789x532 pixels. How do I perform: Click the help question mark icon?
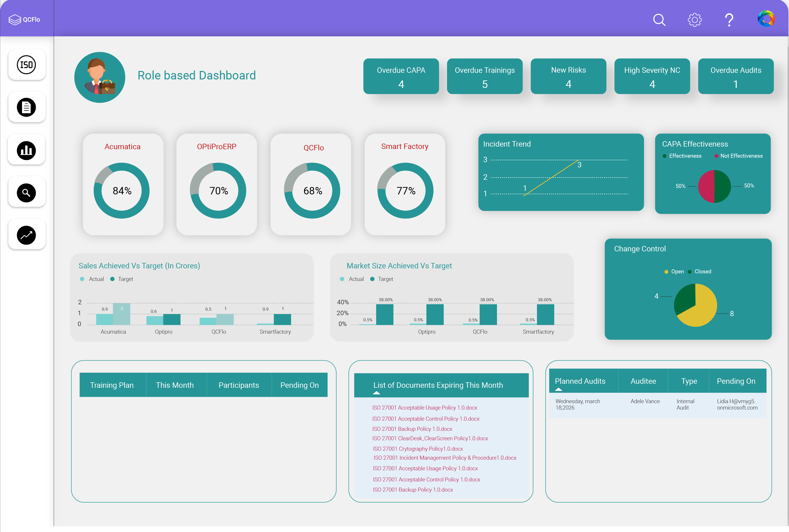click(x=729, y=20)
